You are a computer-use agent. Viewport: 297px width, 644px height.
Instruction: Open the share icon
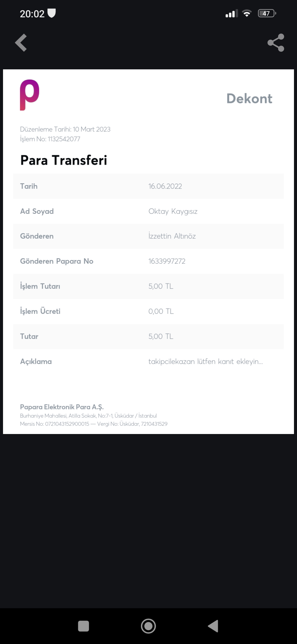point(276,43)
